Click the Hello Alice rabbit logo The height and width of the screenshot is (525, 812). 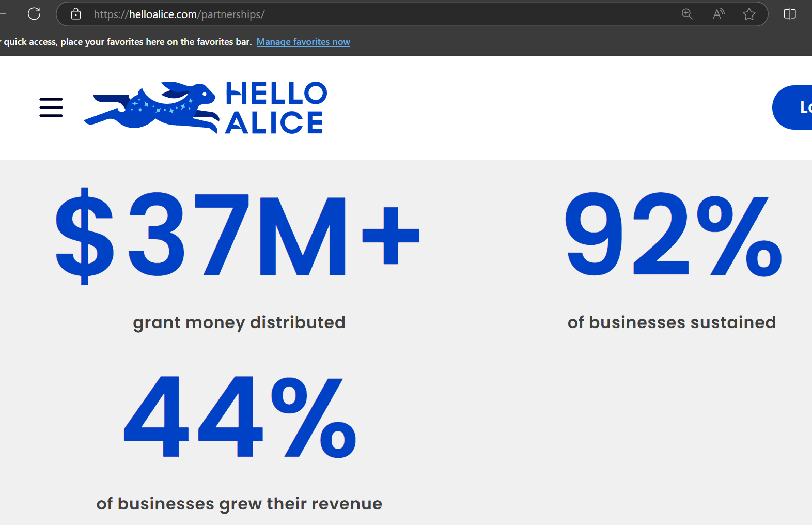(x=151, y=107)
